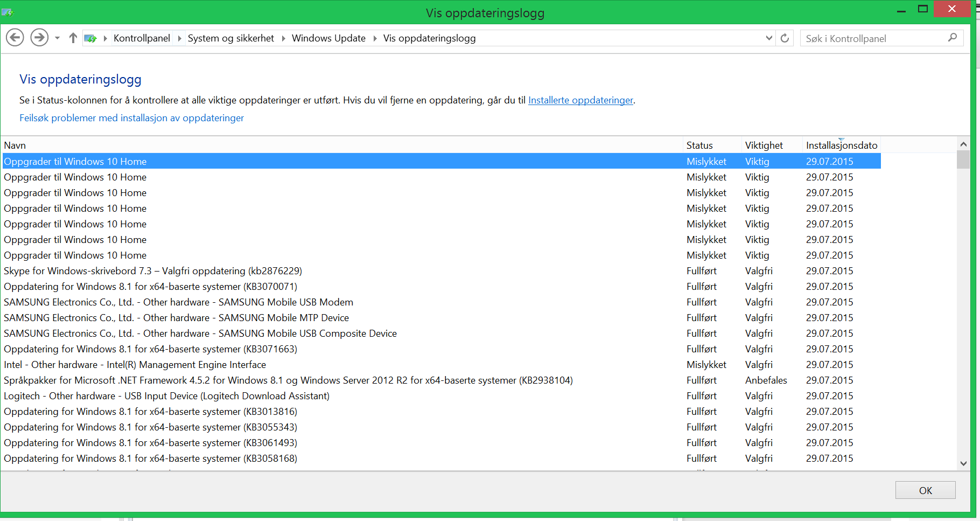Select the Språkpakker .NET Framework KB2938104 row

[x=442, y=380]
